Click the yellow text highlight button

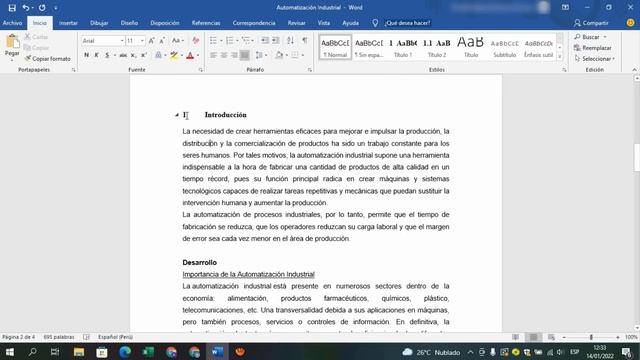pyautogui.click(x=174, y=56)
